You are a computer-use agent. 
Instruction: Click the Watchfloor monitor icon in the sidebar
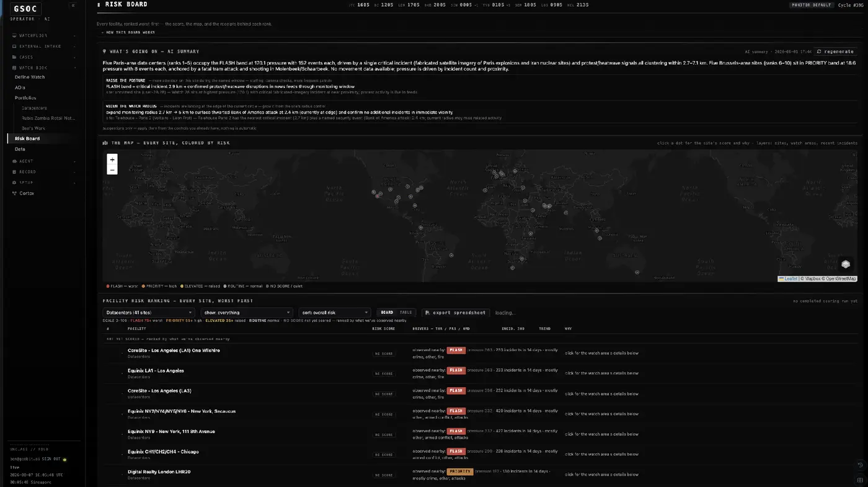(14, 35)
